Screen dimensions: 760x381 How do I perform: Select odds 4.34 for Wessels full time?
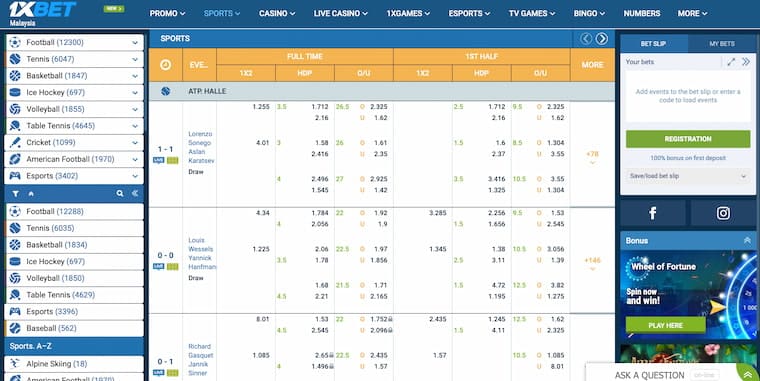[x=262, y=213]
